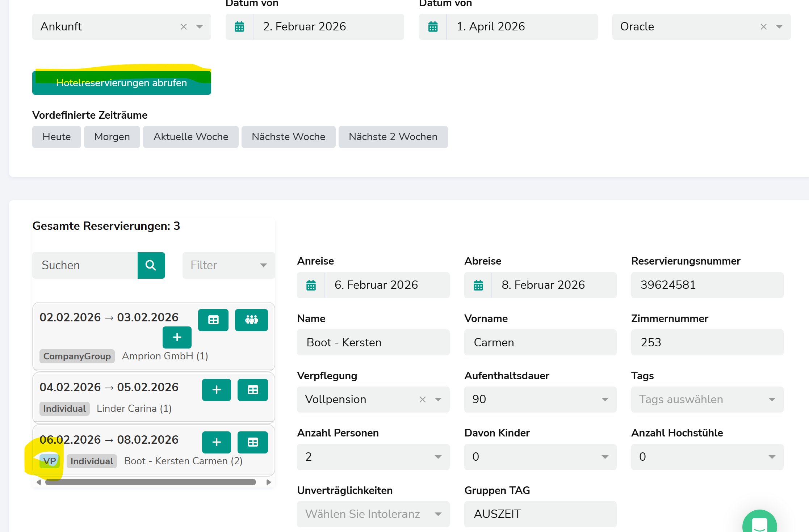Screen dimensions: 809x532
Task: Click Reservierungsnummer field 39624581
Action: coord(707,285)
